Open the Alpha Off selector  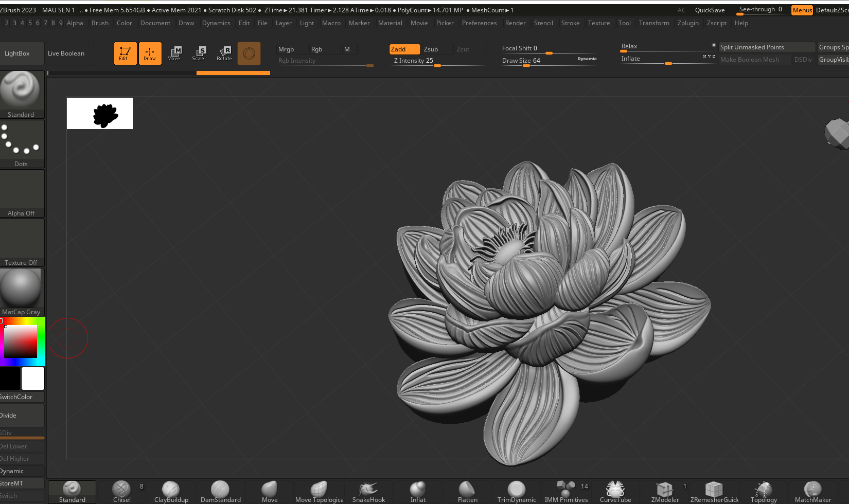point(22,193)
